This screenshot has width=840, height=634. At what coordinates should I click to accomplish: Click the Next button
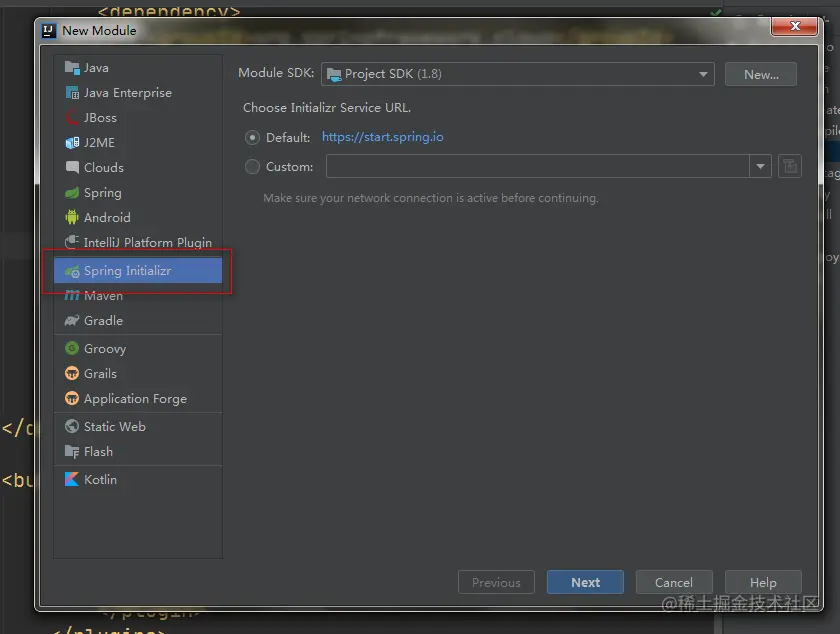click(x=585, y=582)
